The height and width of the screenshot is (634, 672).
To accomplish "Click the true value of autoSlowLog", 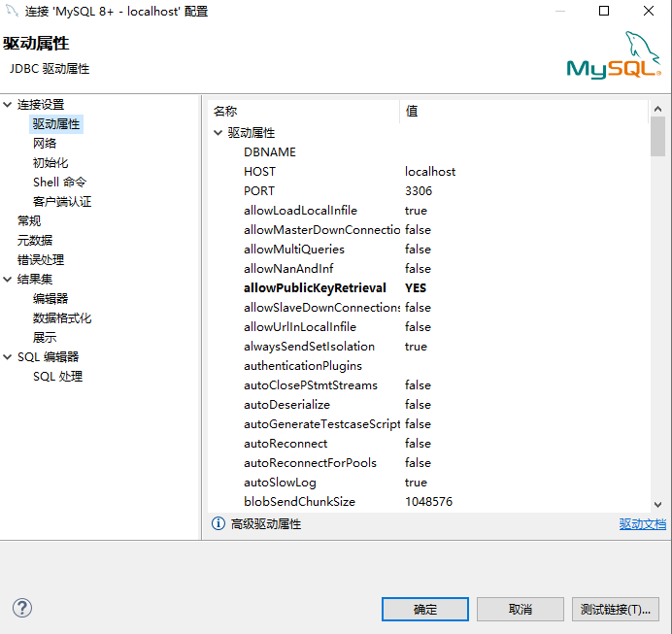I will 416,483.
